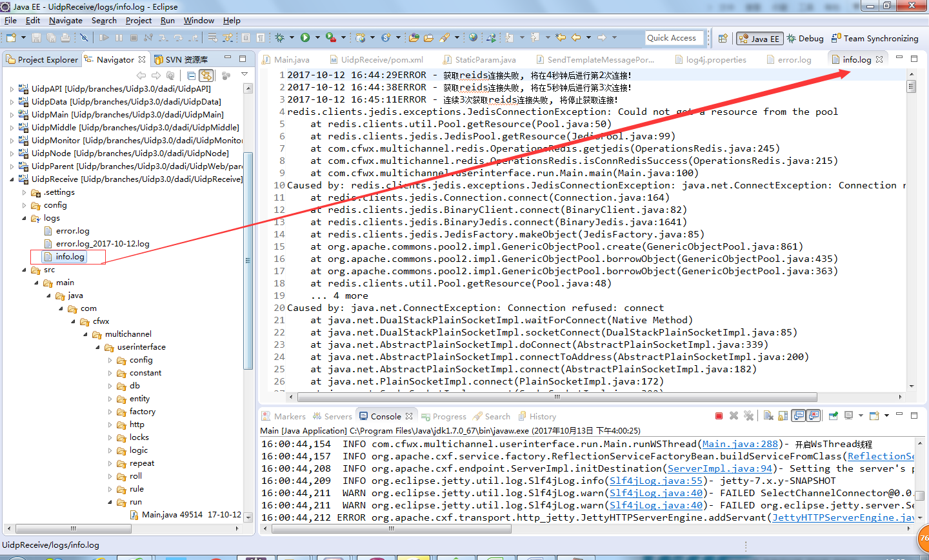Image resolution: width=929 pixels, height=560 pixels.
Task: Open Main.java:288 link in console
Action: pos(740,444)
